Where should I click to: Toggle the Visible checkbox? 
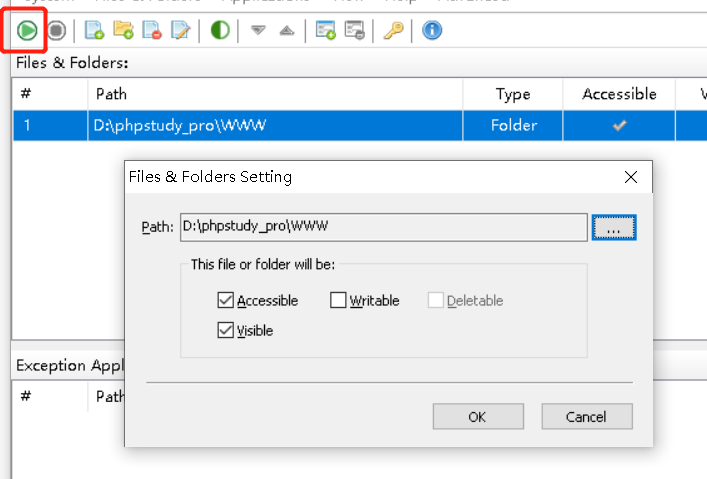(x=226, y=330)
